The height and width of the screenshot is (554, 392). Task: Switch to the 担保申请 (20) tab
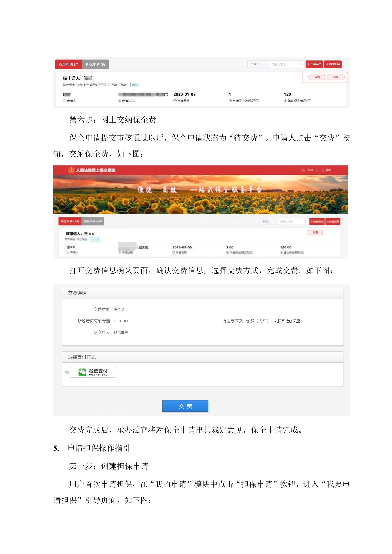click(93, 222)
